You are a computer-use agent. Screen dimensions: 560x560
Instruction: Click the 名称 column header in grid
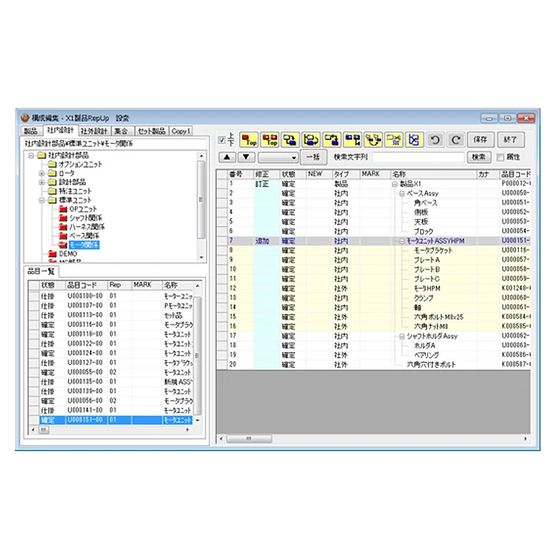433,174
